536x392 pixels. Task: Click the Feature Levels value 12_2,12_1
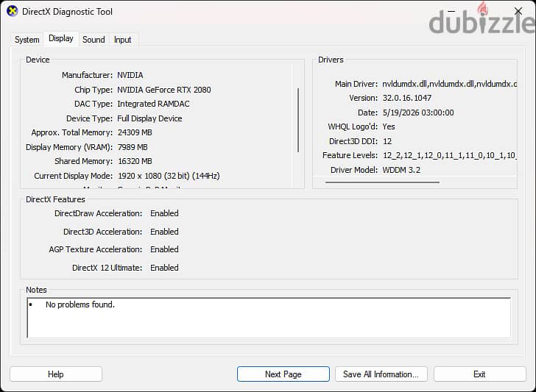pos(449,155)
